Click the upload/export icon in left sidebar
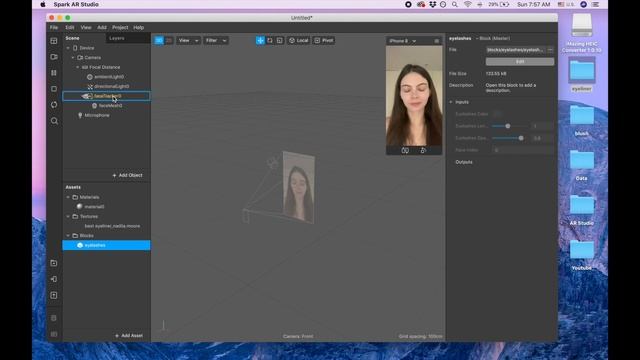 pos(54,295)
